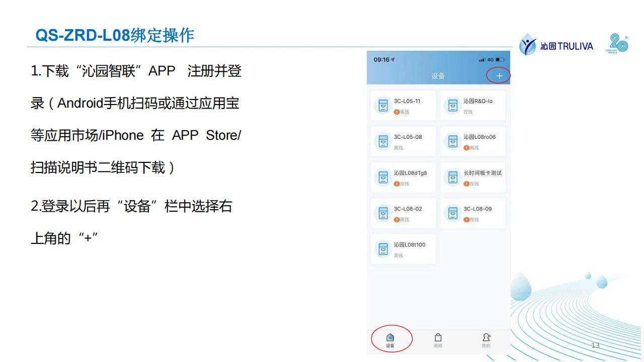
Task: Tap the plus icon to add device
Action: 499,76
